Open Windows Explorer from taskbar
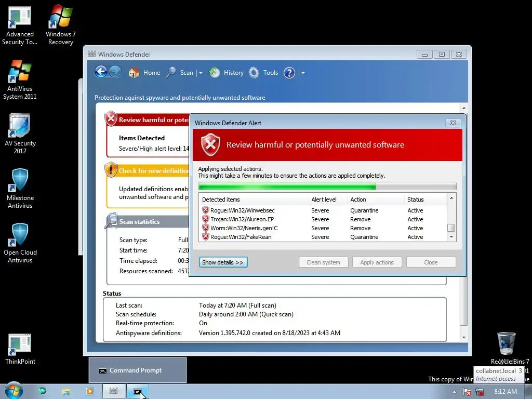The height and width of the screenshot is (399, 532). pyautogui.click(x=66, y=392)
